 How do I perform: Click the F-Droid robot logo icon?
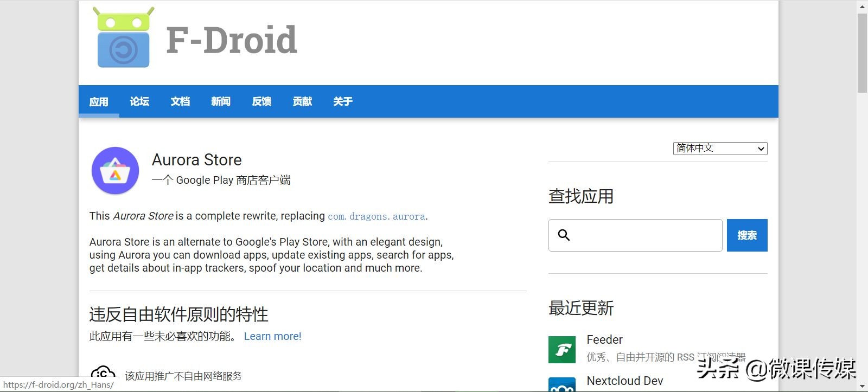(x=123, y=37)
